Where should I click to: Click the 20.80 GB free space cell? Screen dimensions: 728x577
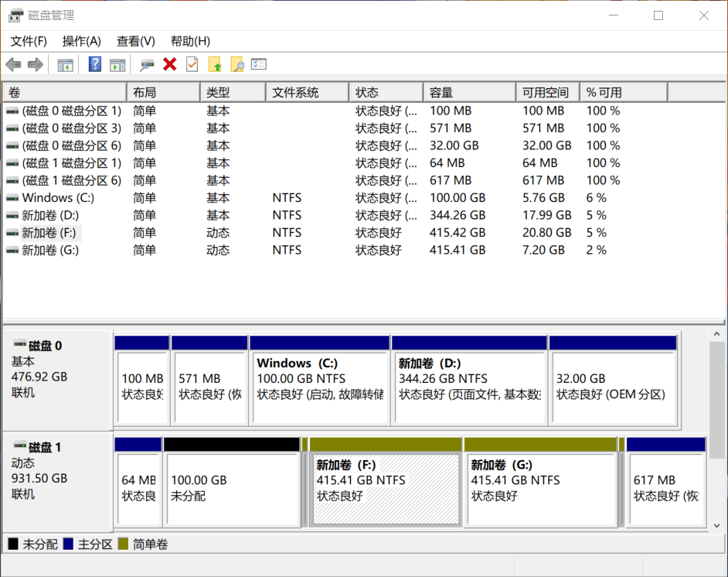pos(547,233)
